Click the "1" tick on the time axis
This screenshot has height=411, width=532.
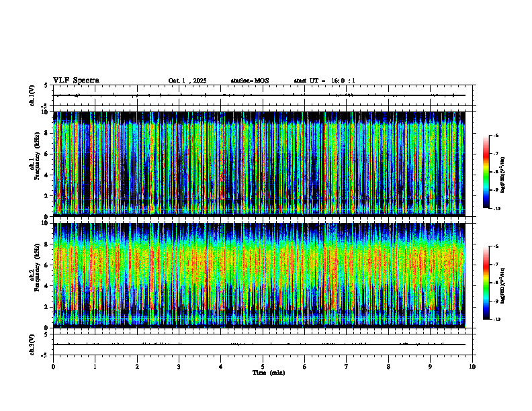coord(95,367)
